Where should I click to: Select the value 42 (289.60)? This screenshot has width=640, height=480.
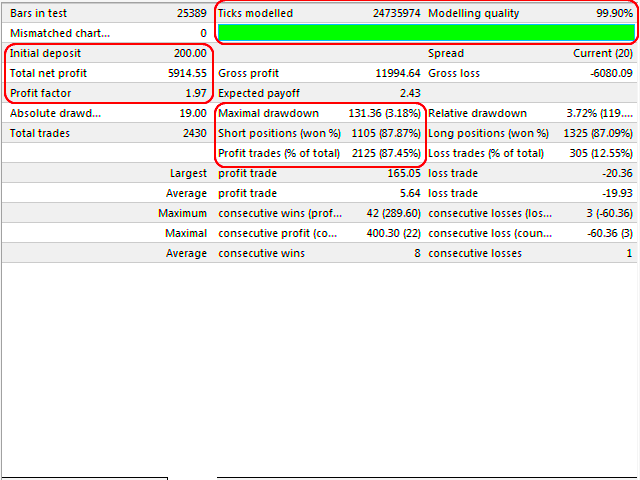[393, 213]
